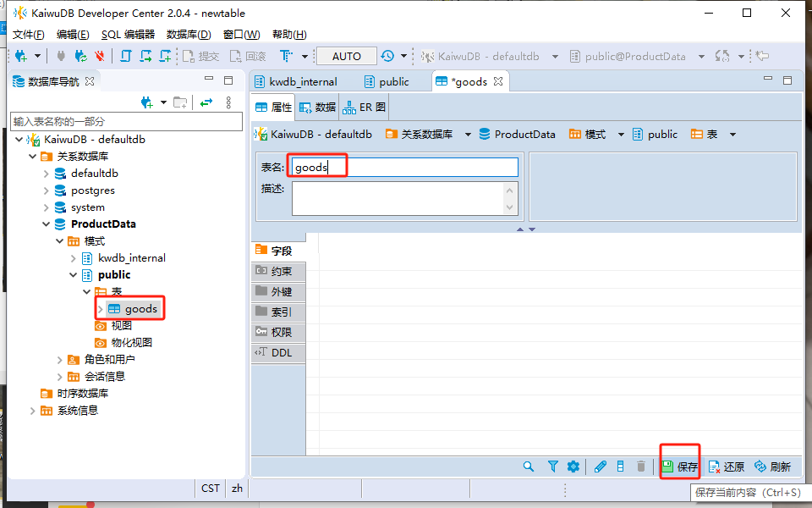The image size is (812, 508).
Task: Open the 帮助(H) menu
Action: tap(289, 34)
